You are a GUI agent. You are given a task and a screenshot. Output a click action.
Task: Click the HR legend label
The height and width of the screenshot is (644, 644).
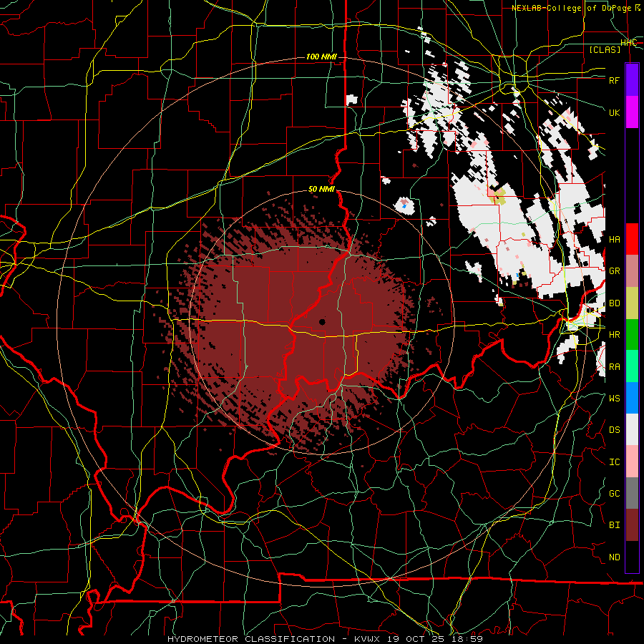pyautogui.click(x=615, y=335)
